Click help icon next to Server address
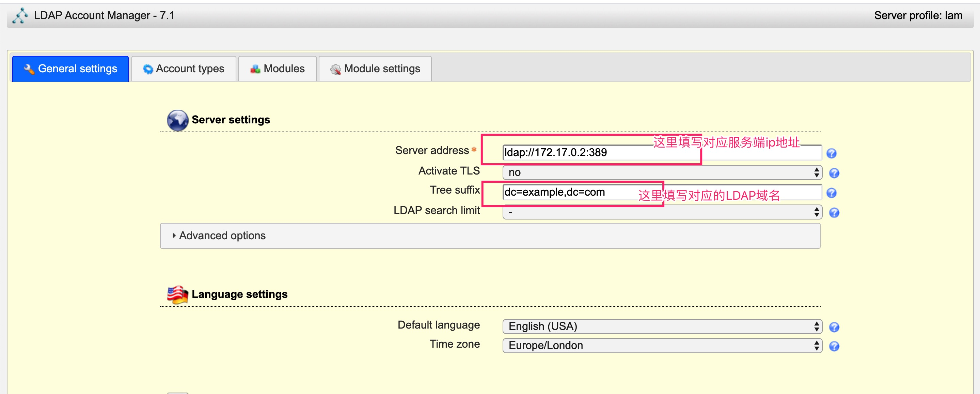This screenshot has width=980, height=394. (831, 153)
